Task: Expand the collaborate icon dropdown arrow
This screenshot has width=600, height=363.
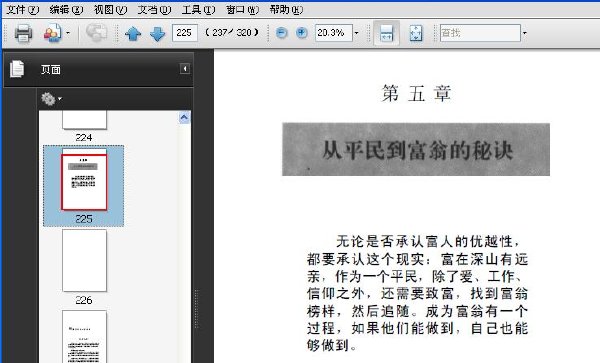Action: pos(68,33)
